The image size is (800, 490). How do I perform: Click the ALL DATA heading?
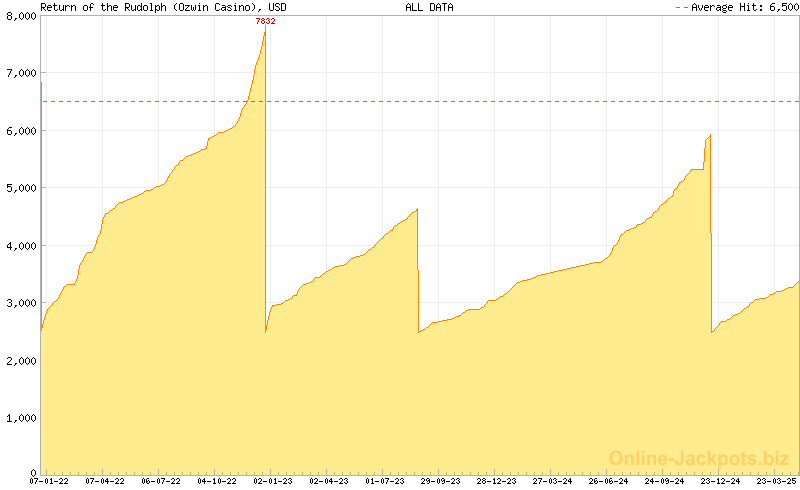pyautogui.click(x=429, y=7)
